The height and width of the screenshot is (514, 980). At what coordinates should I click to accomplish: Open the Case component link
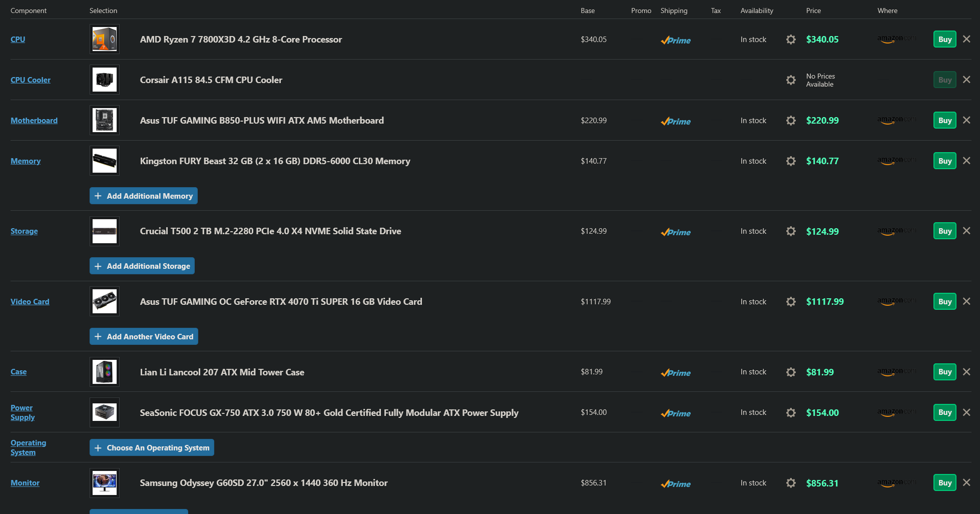click(19, 371)
